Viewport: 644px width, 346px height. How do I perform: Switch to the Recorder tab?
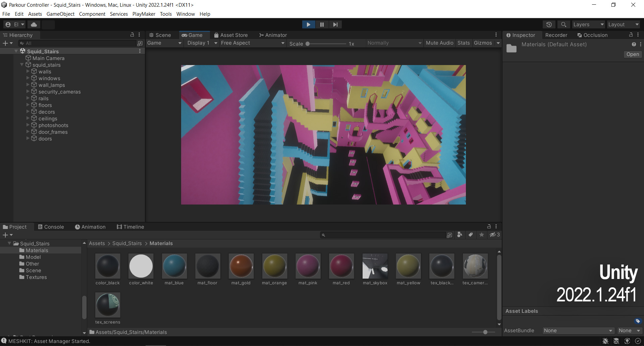(x=556, y=35)
